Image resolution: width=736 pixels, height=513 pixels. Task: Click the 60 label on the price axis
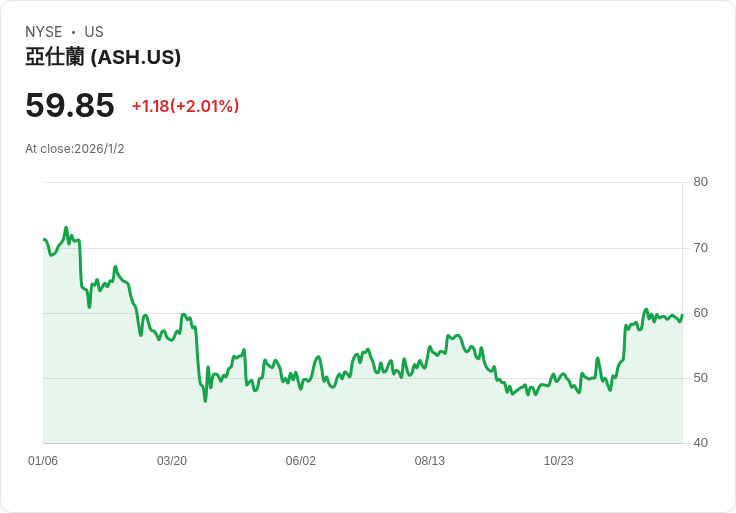point(701,313)
